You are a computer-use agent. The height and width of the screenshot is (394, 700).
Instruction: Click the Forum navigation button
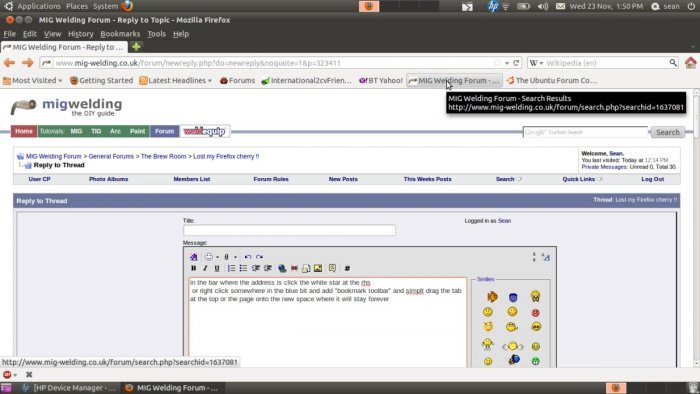pyautogui.click(x=164, y=131)
